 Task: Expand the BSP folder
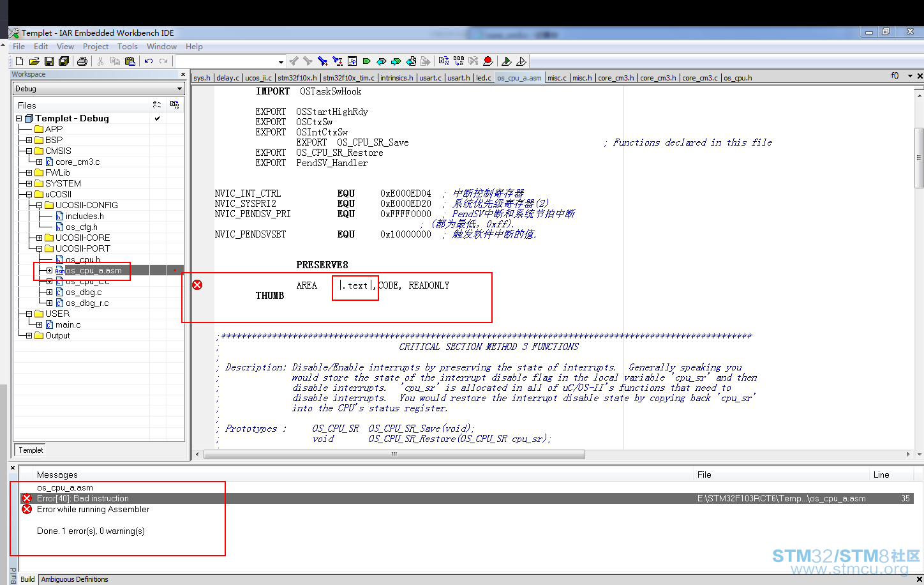29,140
